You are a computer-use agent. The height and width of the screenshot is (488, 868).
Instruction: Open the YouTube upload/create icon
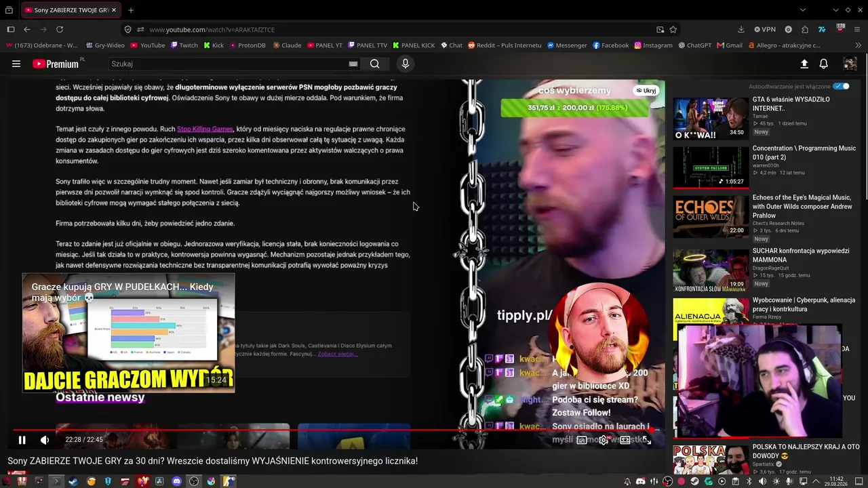coord(804,64)
